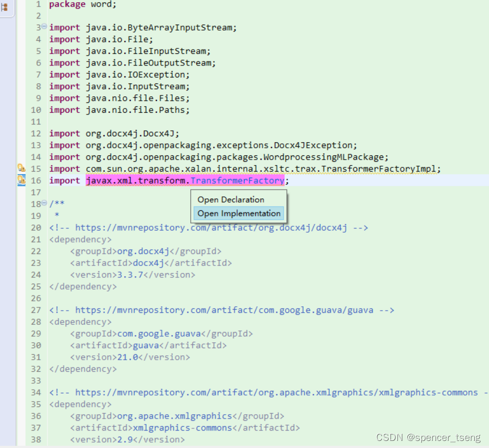Click line number 1 in the gutter
The image size is (489, 448).
pos(38,4)
